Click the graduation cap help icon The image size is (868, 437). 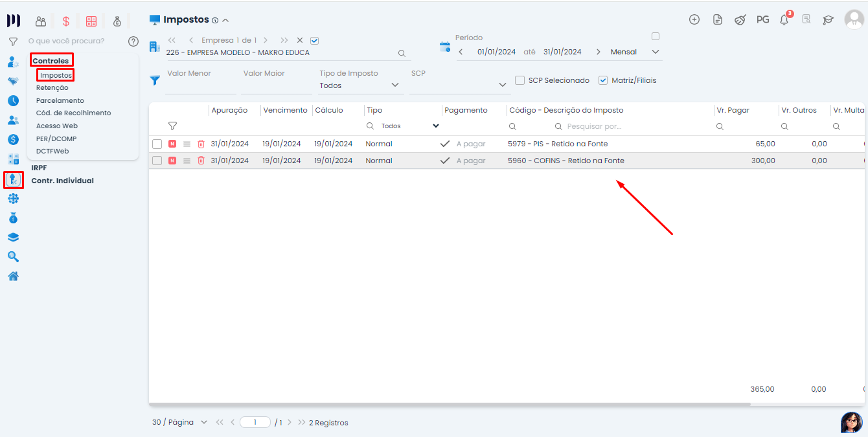(828, 20)
